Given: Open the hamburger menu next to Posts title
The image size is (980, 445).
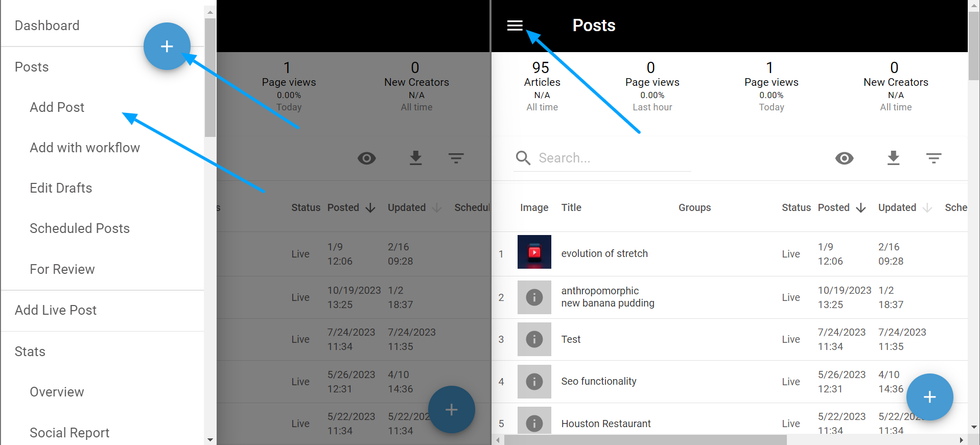Looking at the screenshot, I should [x=515, y=26].
